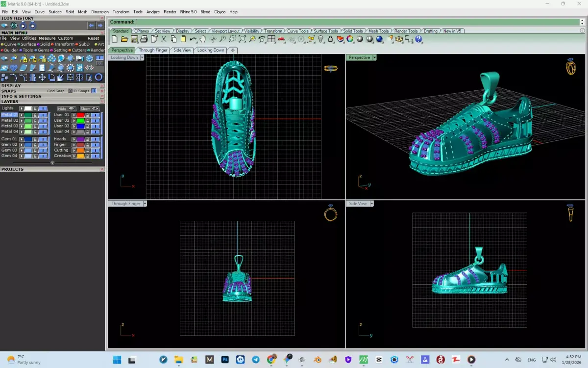Add a new viewport tab with plus

pyautogui.click(x=233, y=50)
